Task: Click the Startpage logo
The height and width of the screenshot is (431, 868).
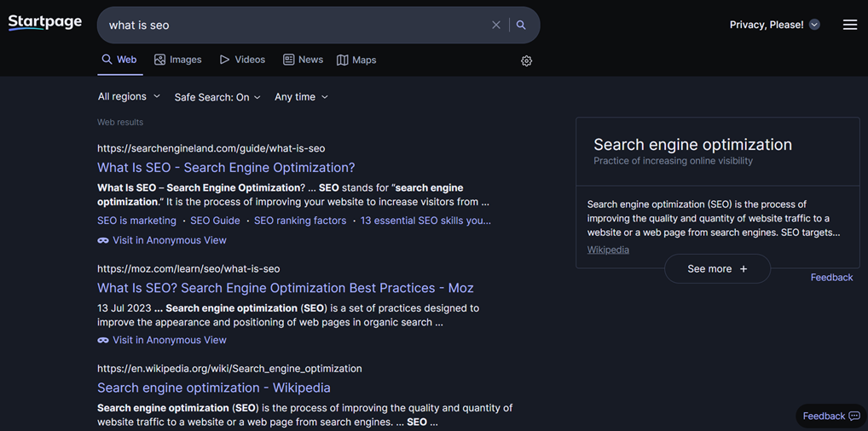Action: pos(45,23)
